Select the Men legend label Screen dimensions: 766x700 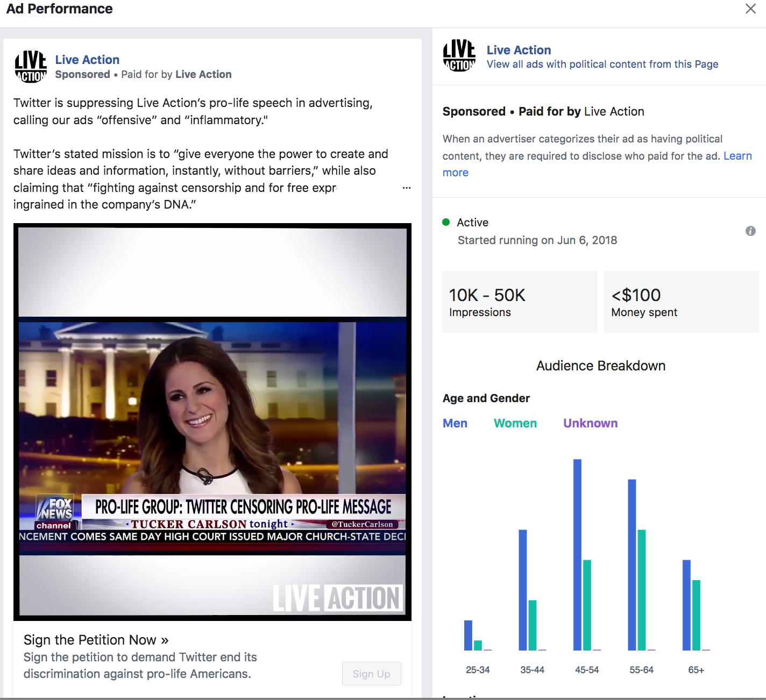(455, 423)
